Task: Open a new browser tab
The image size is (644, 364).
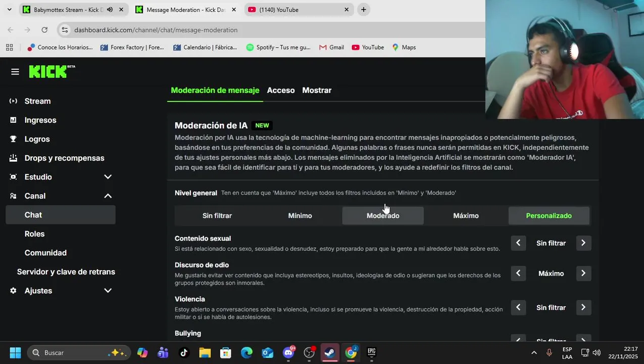Action: tap(363, 10)
